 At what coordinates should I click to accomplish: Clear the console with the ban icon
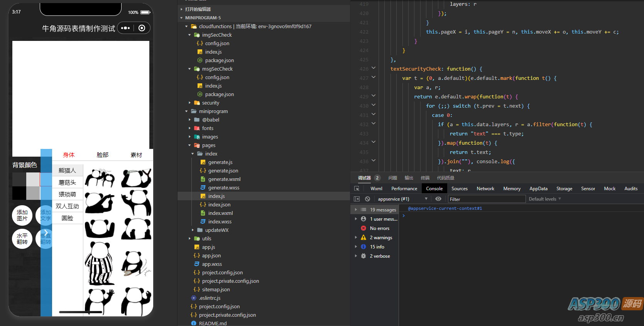[x=367, y=199]
